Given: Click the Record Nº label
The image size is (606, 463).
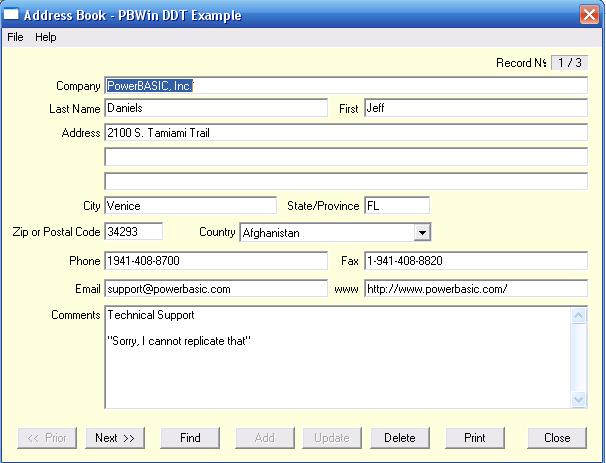Looking at the screenshot, I should pyautogui.click(x=521, y=63).
